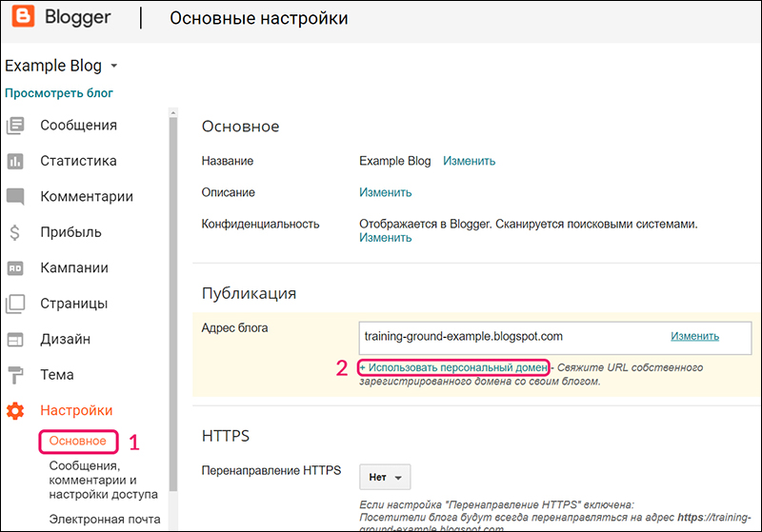The image size is (762, 532).
Task: Click the Campaigns (Кампании) AD icon
Action: [x=15, y=268]
